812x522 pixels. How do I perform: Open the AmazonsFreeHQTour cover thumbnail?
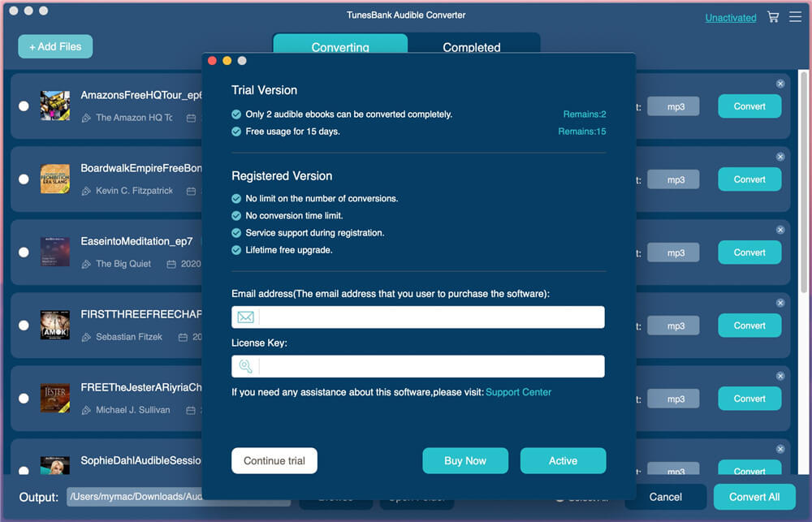(55, 106)
